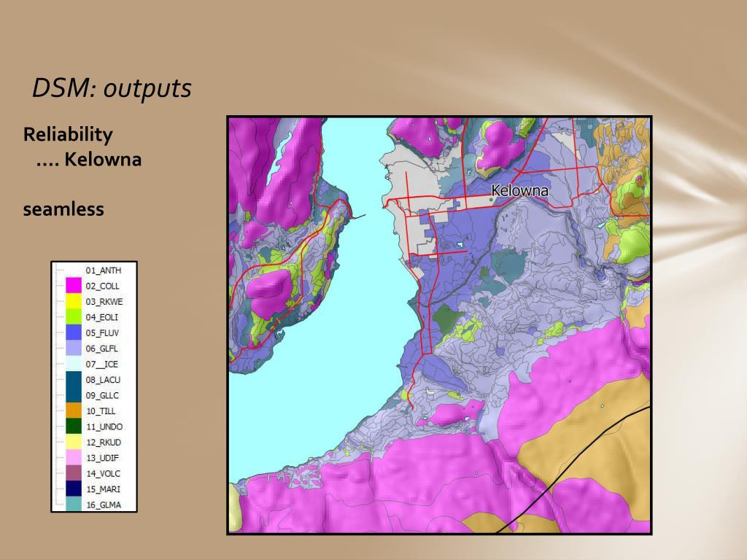The height and width of the screenshot is (560, 747).
Task: Click the 15_MARI navy legend swatch
Action: pyautogui.click(x=74, y=489)
